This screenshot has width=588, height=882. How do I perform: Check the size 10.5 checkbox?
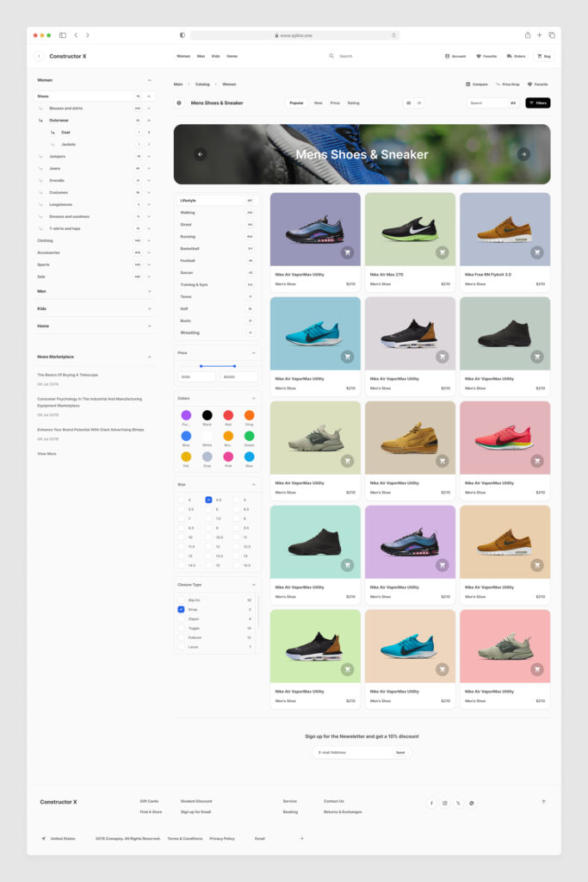point(208,537)
